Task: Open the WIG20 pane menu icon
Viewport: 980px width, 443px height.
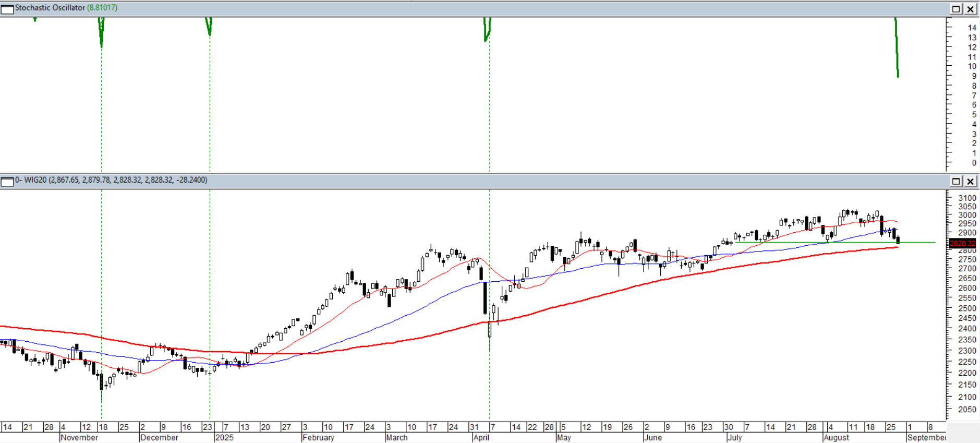Action: click(x=7, y=181)
